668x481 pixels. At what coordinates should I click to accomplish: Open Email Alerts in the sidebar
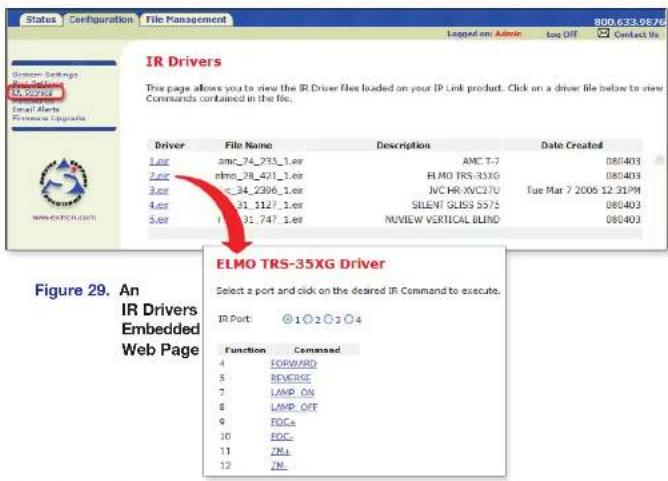pyautogui.click(x=36, y=109)
